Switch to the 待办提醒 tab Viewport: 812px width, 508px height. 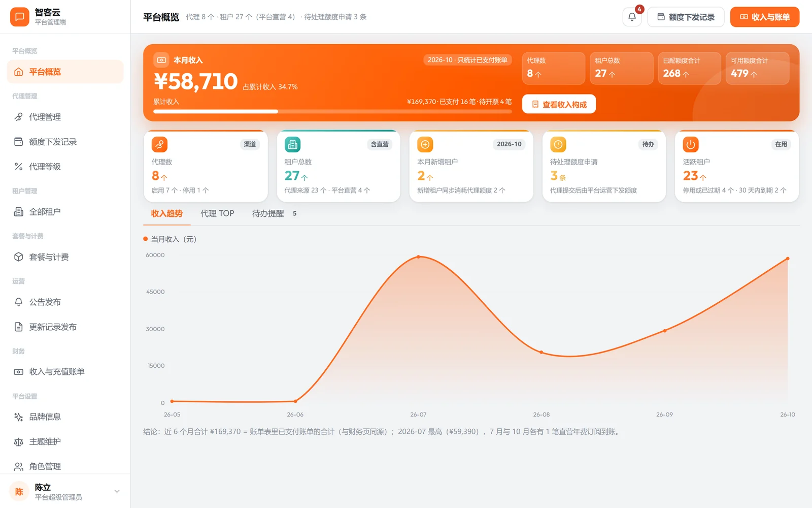click(x=275, y=214)
